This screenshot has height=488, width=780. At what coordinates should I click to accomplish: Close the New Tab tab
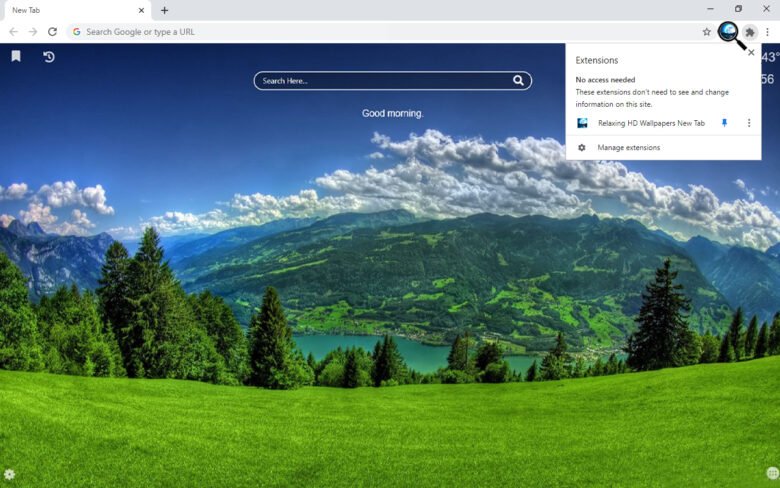(141, 10)
